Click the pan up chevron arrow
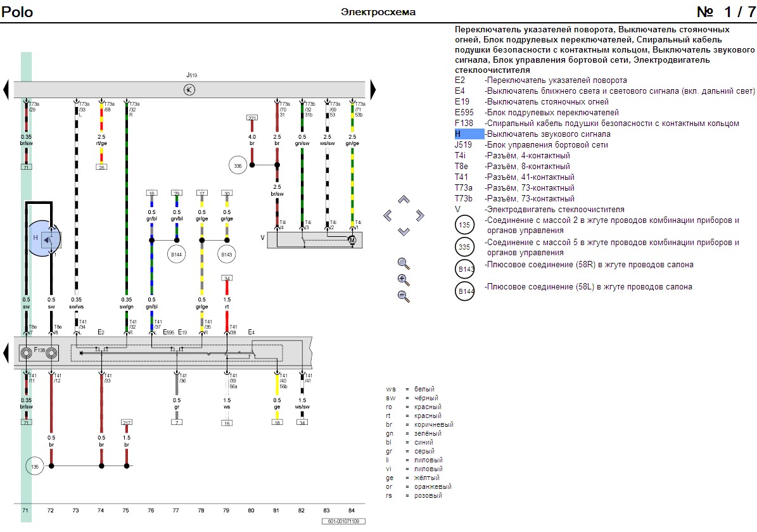The image size is (757, 532). click(404, 200)
